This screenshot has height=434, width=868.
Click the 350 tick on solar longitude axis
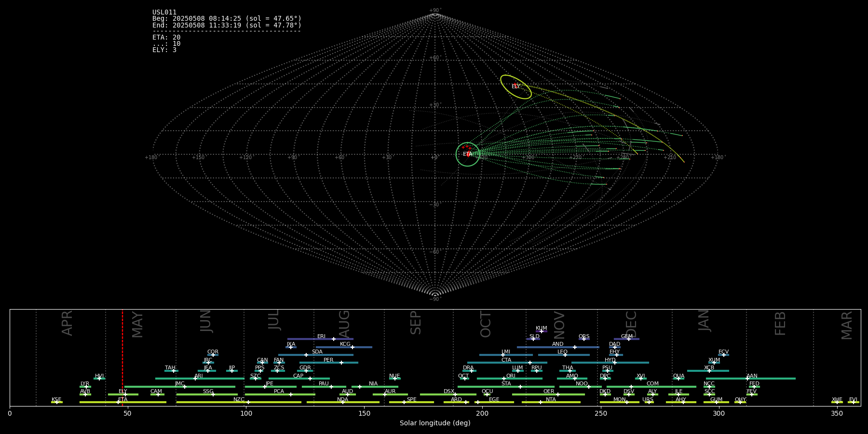pyautogui.click(x=837, y=413)
